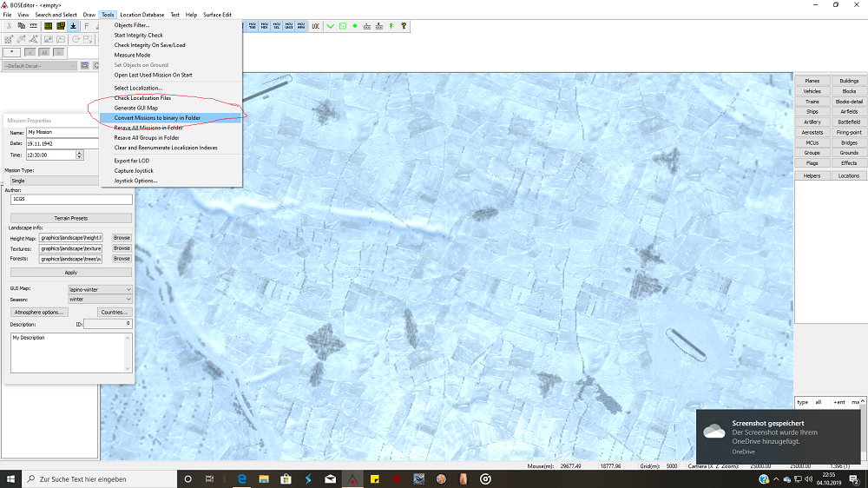The image size is (868, 488).
Task: Click Browse next to Textures
Action: [x=122, y=248]
